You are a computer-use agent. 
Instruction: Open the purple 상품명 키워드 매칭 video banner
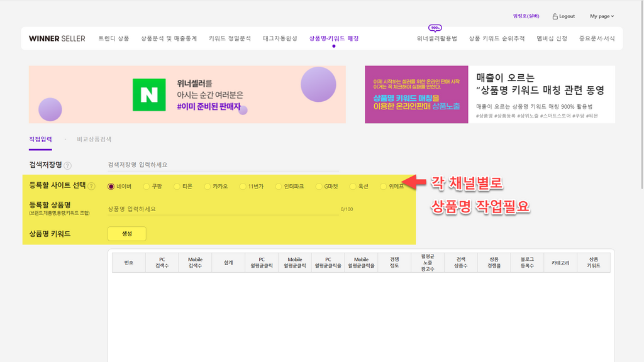tap(416, 94)
